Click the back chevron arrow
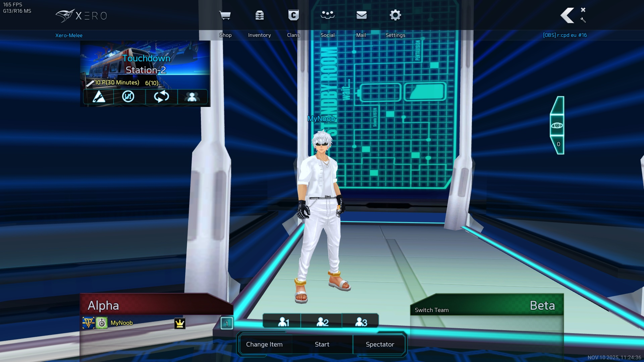 (x=568, y=15)
